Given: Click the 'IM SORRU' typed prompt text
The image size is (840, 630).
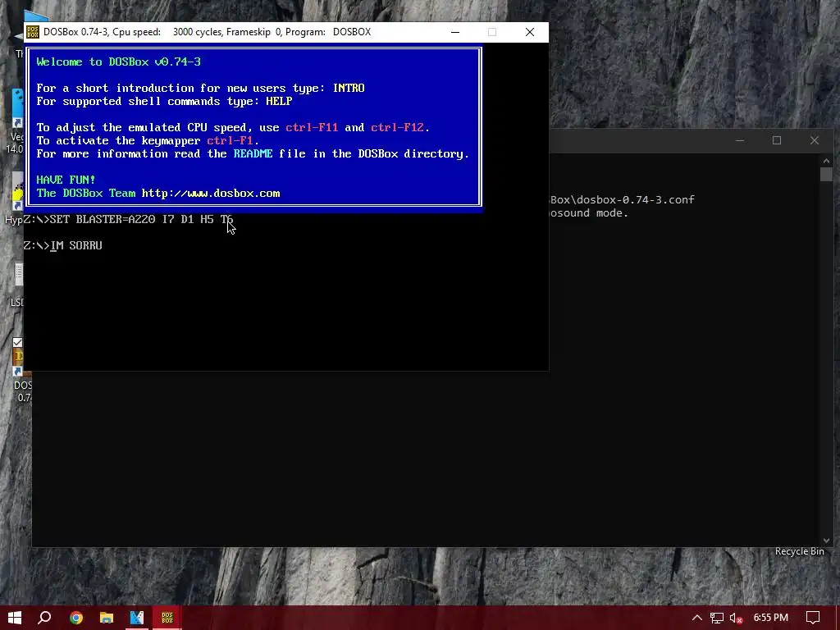Looking at the screenshot, I should (x=76, y=245).
